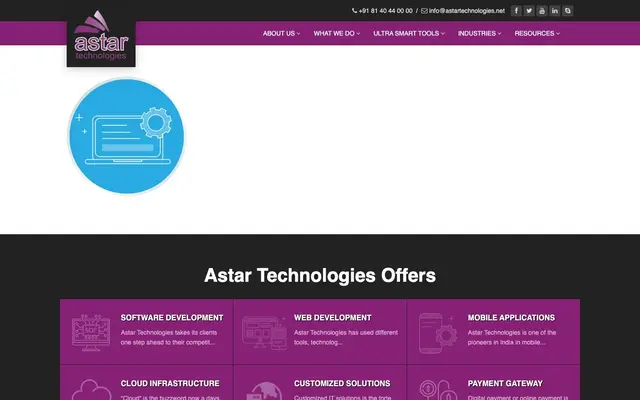640x400 pixels.
Task: Open the LinkedIn social icon
Action: point(555,11)
